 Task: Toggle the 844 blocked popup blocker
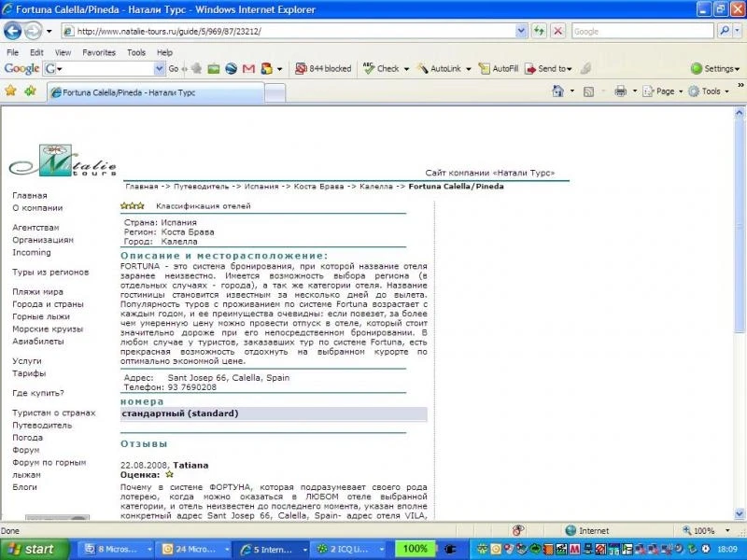323,68
